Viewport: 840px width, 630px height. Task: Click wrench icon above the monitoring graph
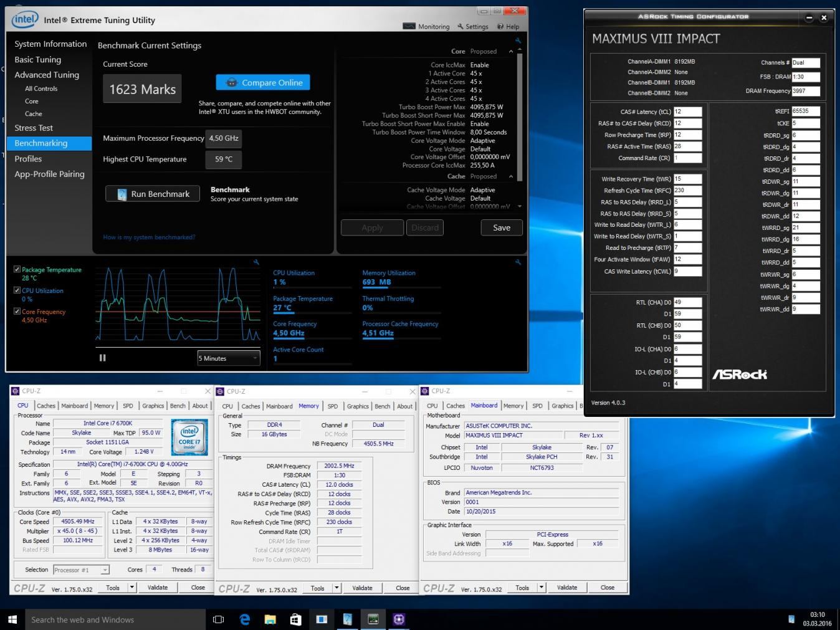point(256,262)
